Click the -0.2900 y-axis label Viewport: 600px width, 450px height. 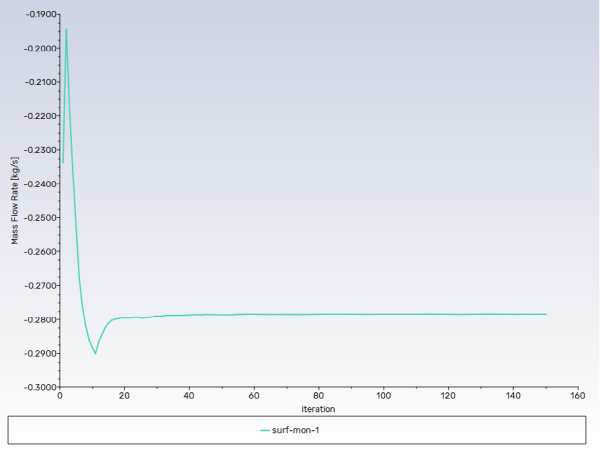click(x=40, y=353)
